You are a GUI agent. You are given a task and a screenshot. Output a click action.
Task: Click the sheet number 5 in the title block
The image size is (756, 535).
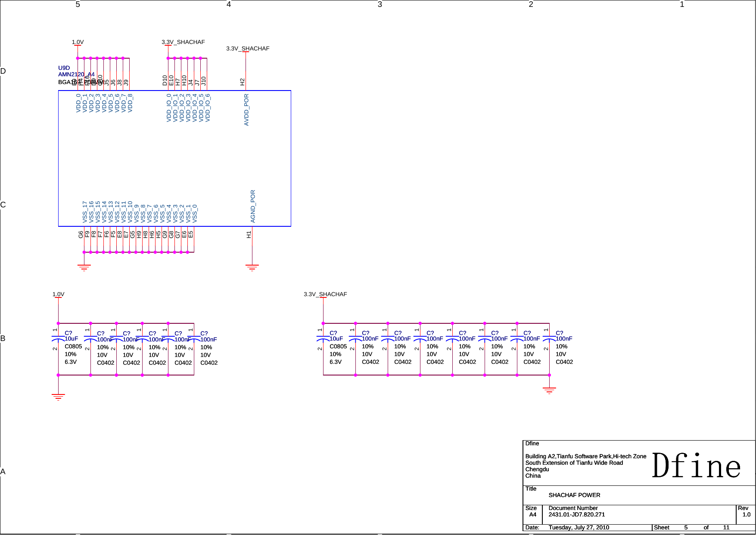[x=686, y=528]
